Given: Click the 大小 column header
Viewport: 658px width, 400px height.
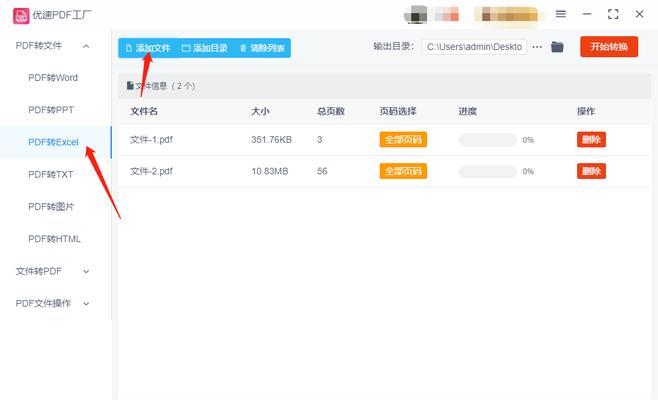Looking at the screenshot, I should click(x=260, y=111).
